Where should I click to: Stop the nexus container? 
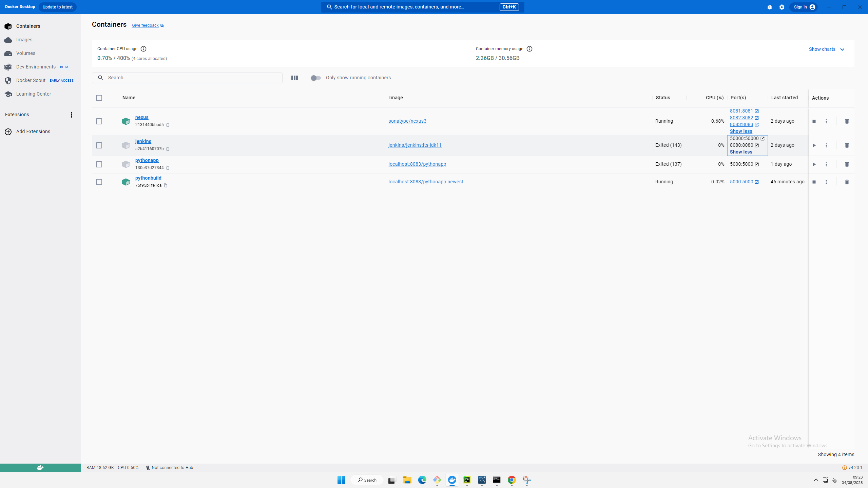(814, 121)
